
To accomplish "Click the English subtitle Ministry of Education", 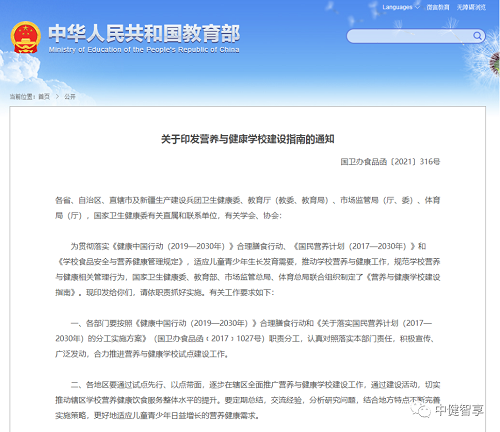I will [x=144, y=50].
